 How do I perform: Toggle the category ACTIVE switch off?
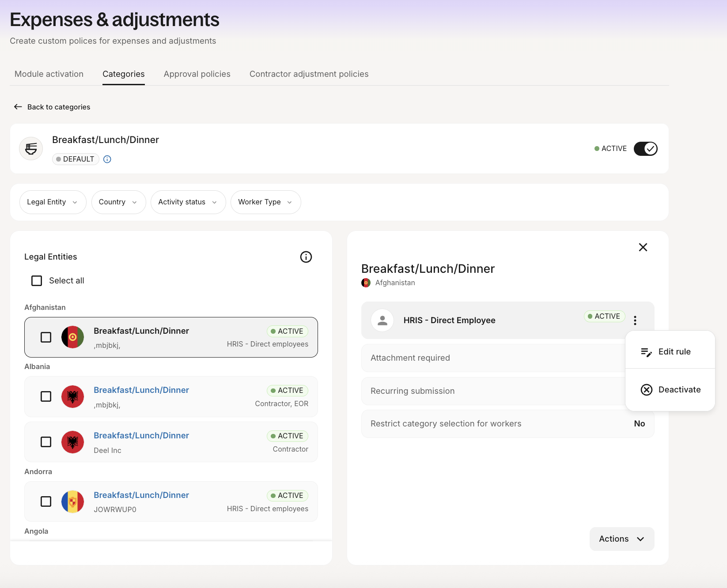pyautogui.click(x=646, y=149)
